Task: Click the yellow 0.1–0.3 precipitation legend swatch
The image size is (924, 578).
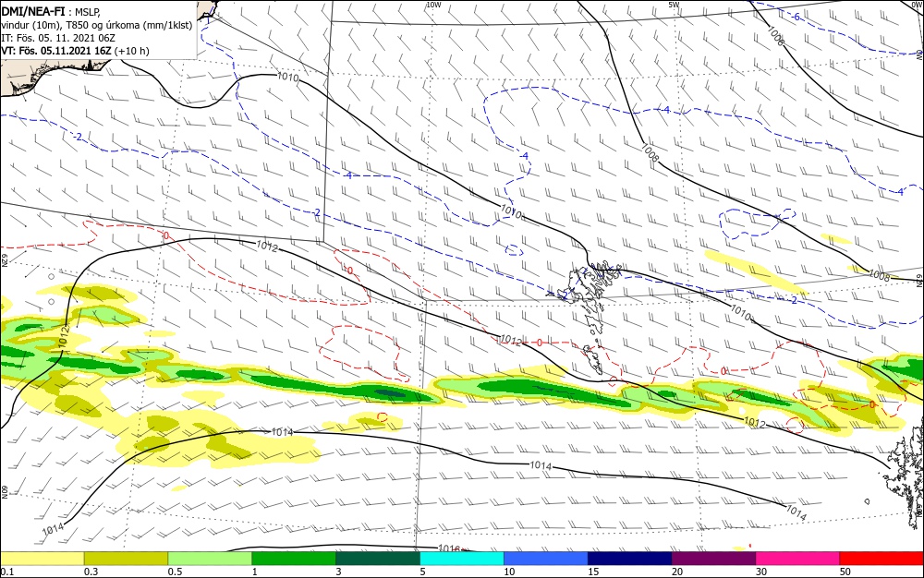Action: click(x=42, y=559)
